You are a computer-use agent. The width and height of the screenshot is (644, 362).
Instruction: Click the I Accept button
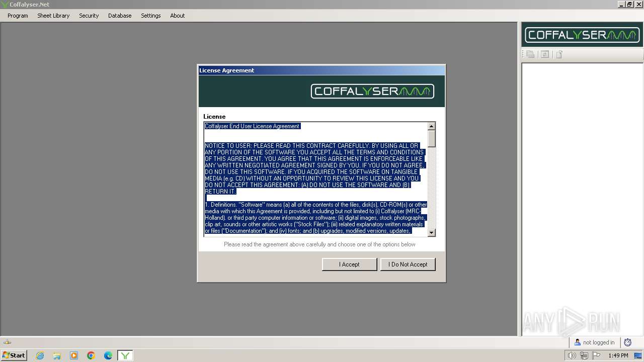(349, 264)
